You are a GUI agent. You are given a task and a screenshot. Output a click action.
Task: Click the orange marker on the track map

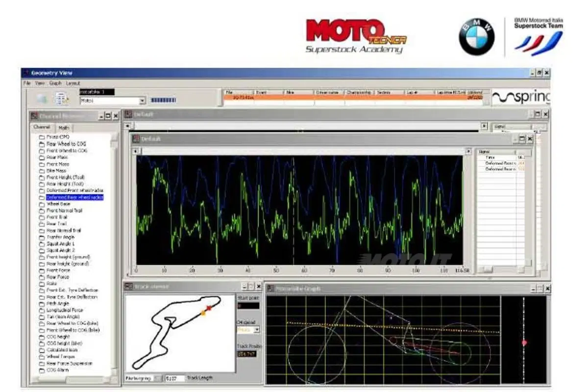pyautogui.click(x=203, y=313)
